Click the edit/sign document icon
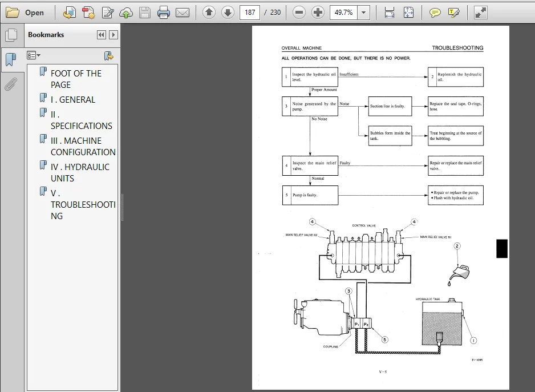Viewport: 535px width, 392px height. (x=107, y=13)
